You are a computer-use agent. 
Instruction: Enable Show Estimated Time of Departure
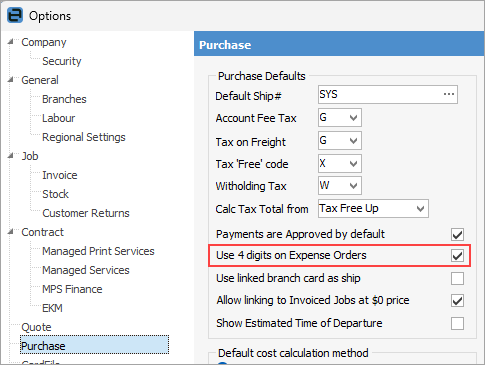[x=457, y=323]
